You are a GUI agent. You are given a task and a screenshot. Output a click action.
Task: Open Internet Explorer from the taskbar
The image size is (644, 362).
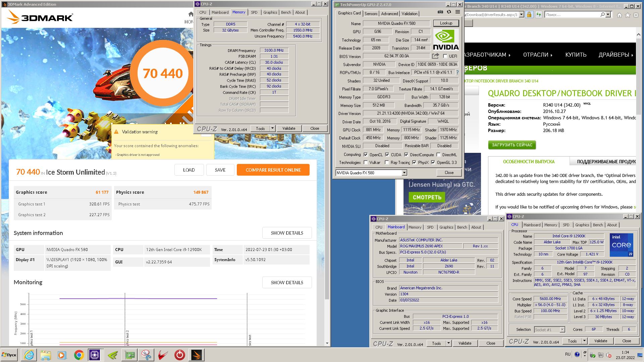tap(29, 355)
